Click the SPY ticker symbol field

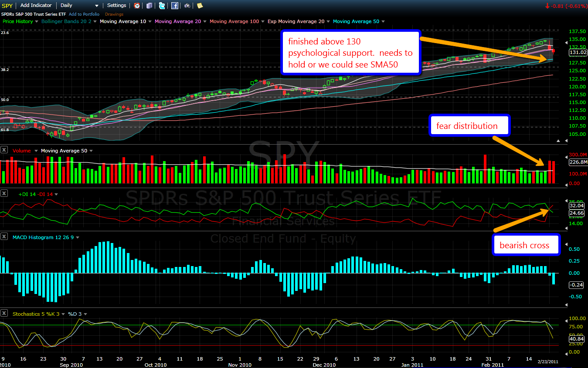[7, 6]
